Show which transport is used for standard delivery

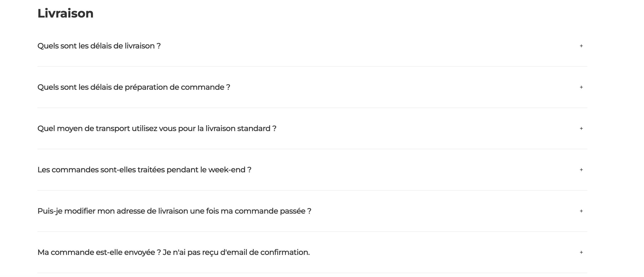(157, 128)
